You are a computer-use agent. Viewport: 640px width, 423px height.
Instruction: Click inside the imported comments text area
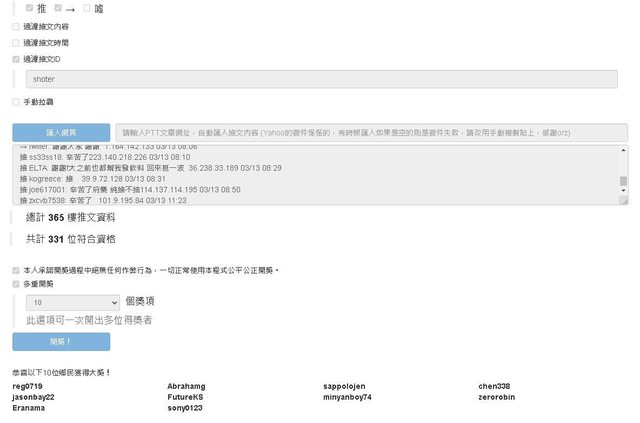pyautogui.click(x=300, y=175)
